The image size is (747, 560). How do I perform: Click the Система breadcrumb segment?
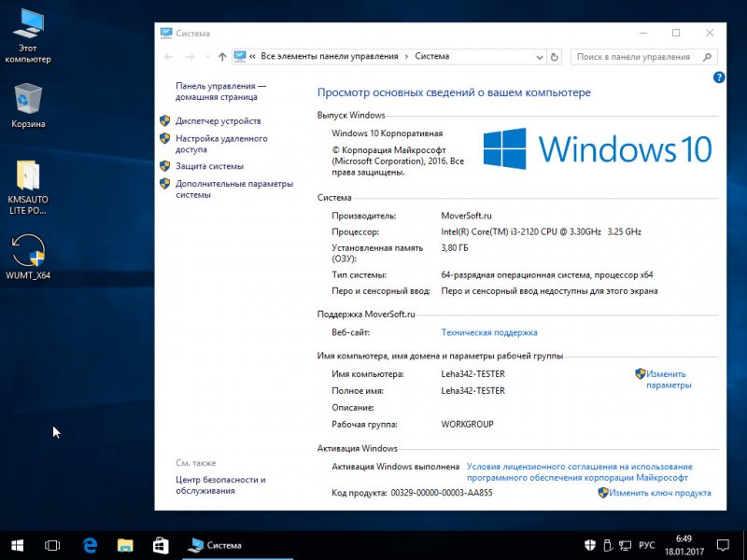coord(431,56)
